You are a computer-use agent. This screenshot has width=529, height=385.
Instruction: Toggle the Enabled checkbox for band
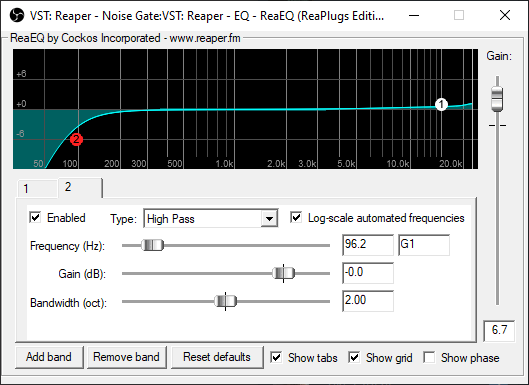pos(35,218)
